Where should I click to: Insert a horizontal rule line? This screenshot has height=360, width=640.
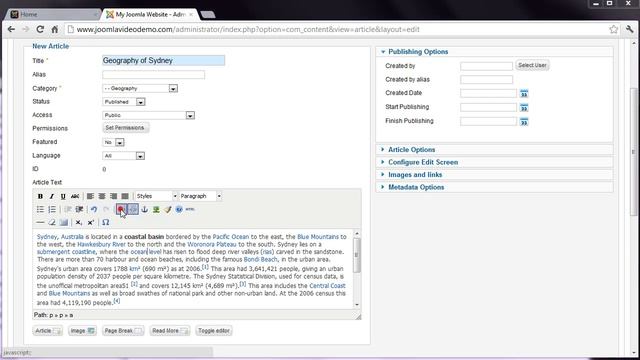pos(40,222)
